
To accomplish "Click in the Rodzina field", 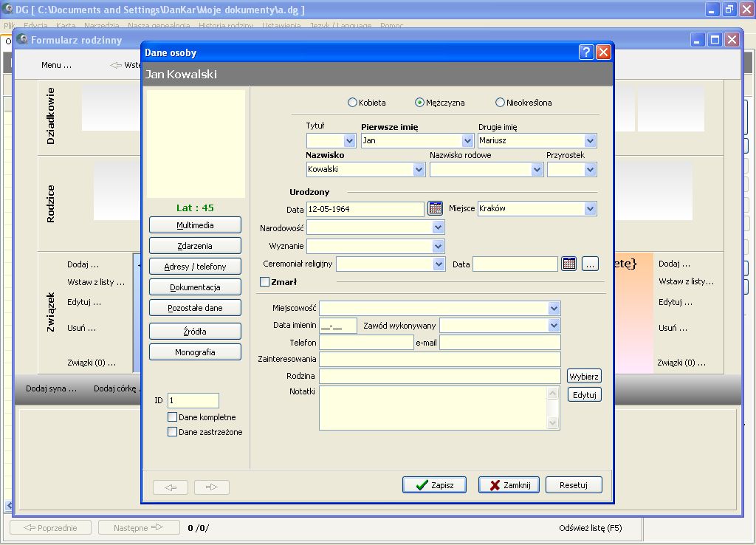I will pyautogui.click(x=440, y=376).
